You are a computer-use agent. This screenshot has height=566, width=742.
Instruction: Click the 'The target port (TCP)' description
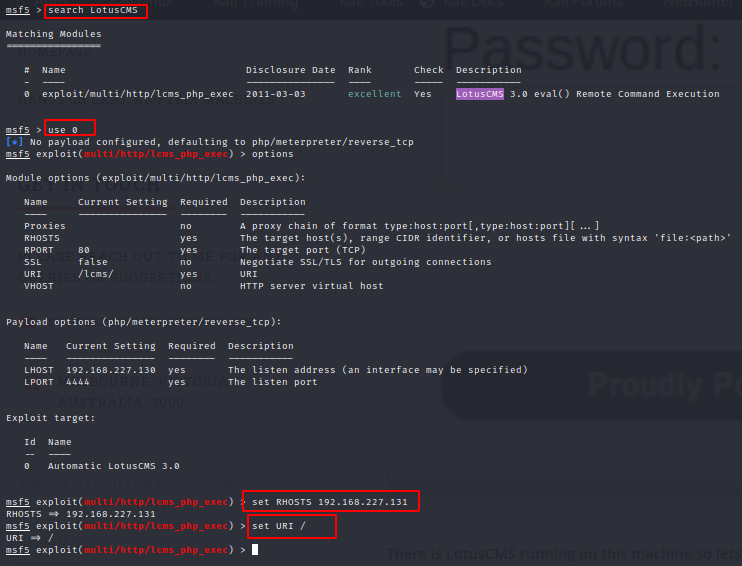click(303, 250)
